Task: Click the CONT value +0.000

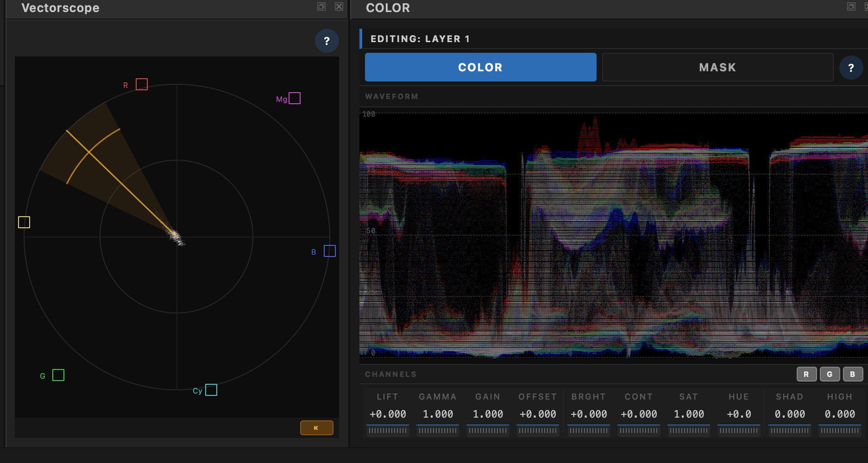Action: click(639, 414)
